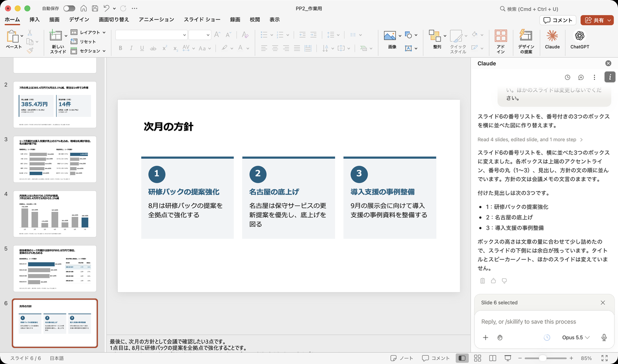
Task: Open chat history clock icon in Claude panel
Action: pos(568,77)
